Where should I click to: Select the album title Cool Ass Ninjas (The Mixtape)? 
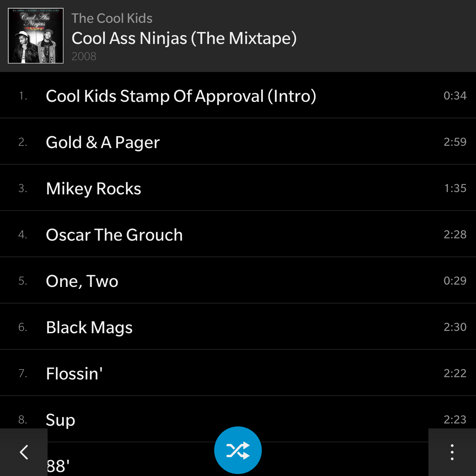[184, 38]
